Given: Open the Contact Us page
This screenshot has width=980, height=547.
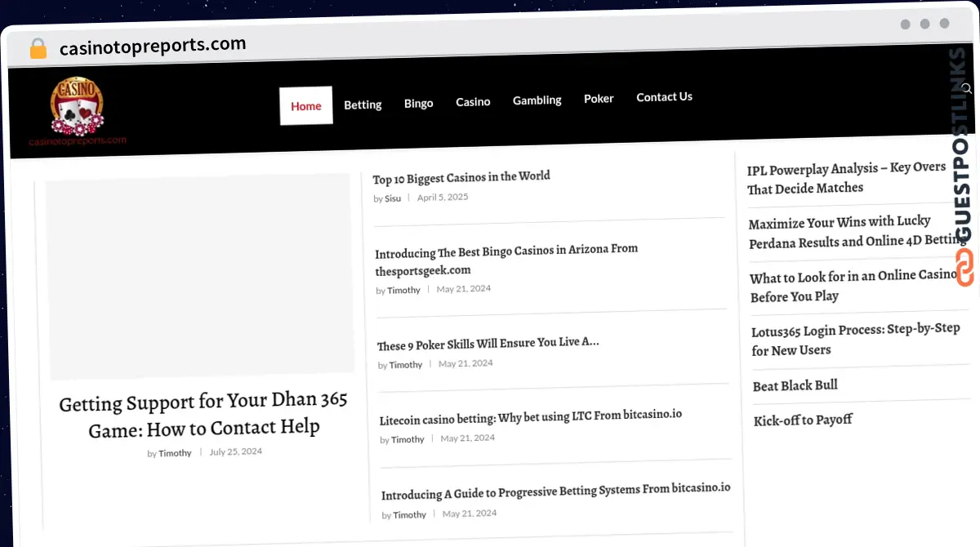Looking at the screenshot, I should tap(664, 96).
